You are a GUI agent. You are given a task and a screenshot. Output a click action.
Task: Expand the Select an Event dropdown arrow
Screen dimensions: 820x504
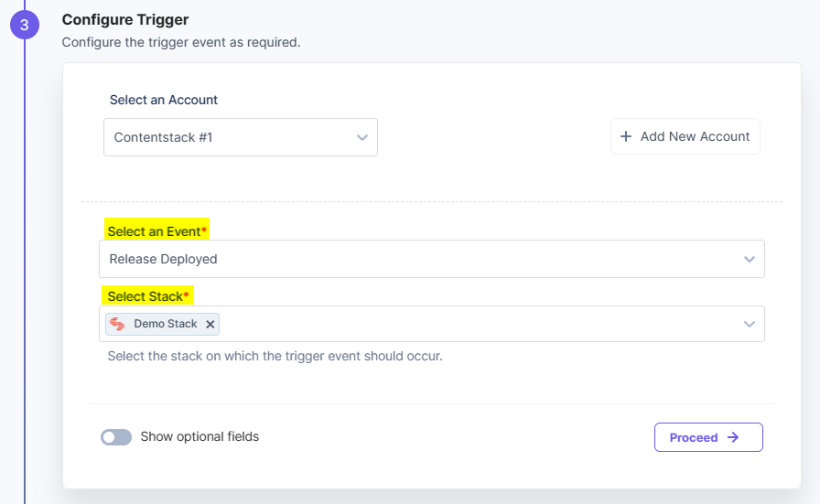750,259
